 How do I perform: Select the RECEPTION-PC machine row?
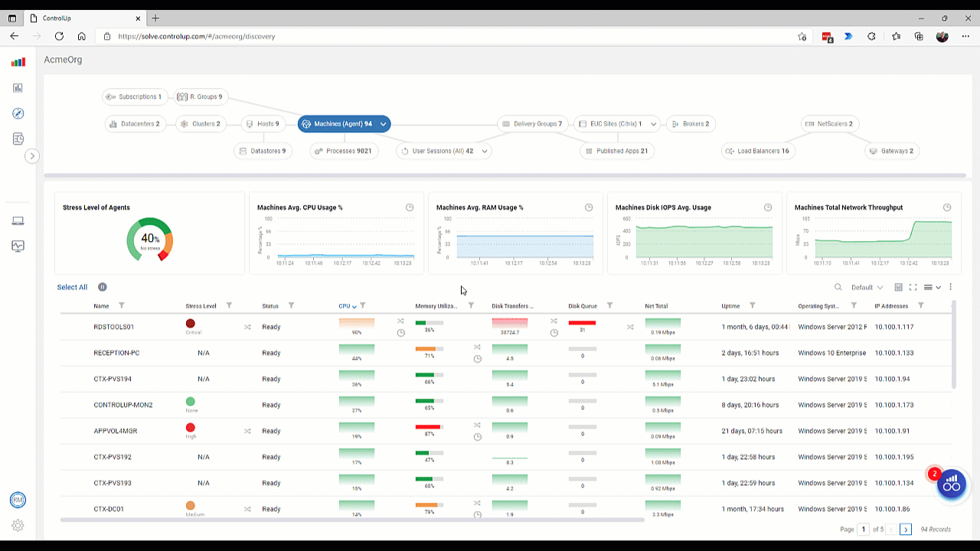coord(505,353)
